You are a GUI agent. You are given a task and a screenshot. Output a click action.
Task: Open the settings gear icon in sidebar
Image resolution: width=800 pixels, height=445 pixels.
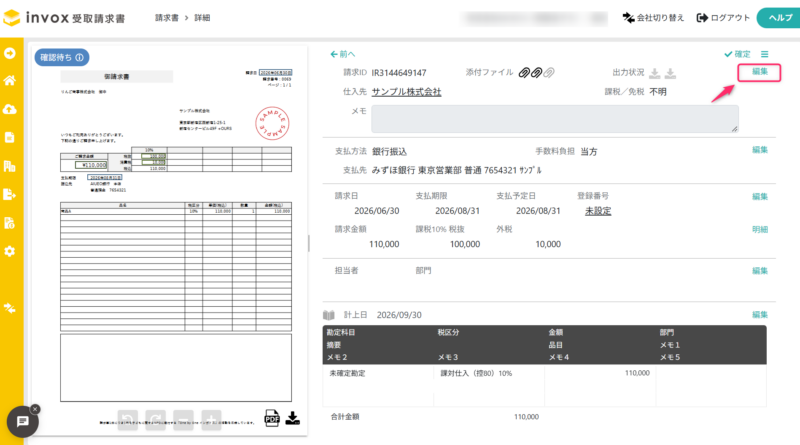tap(10, 252)
